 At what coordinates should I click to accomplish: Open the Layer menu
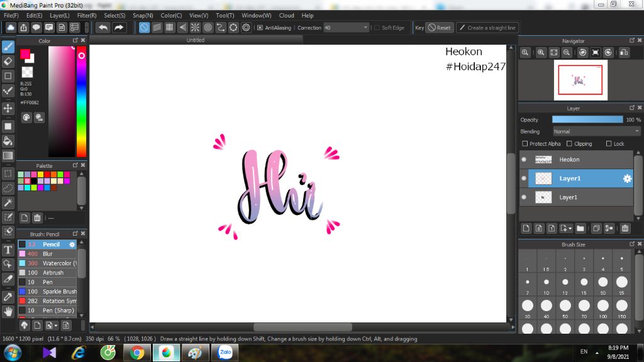(x=60, y=15)
